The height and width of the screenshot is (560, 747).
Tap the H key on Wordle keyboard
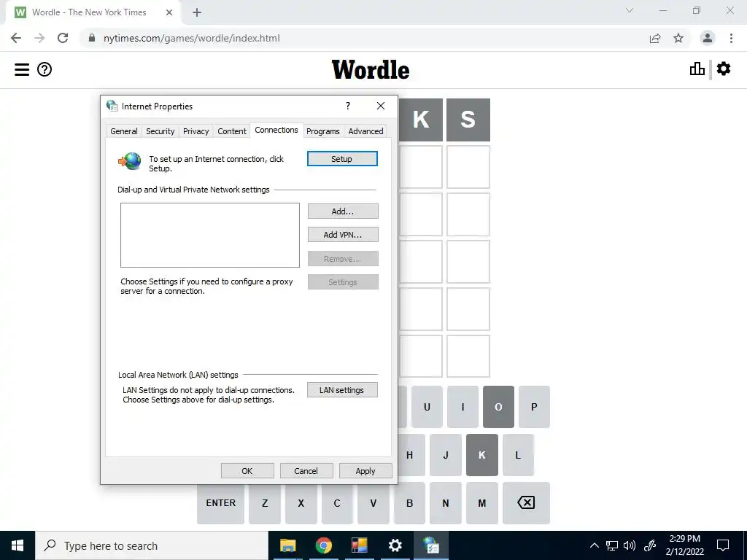(411, 455)
